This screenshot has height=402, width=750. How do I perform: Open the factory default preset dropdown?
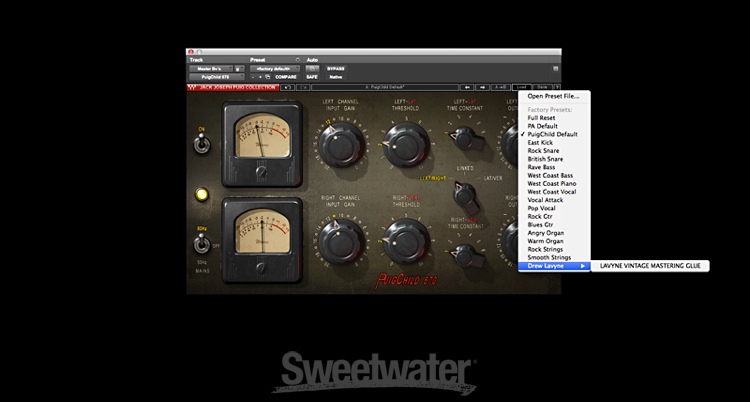coord(274,68)
